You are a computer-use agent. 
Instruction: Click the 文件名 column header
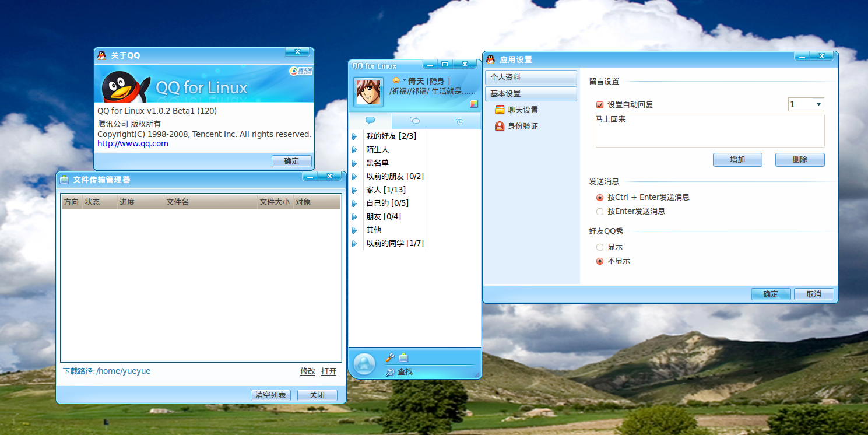210,202
